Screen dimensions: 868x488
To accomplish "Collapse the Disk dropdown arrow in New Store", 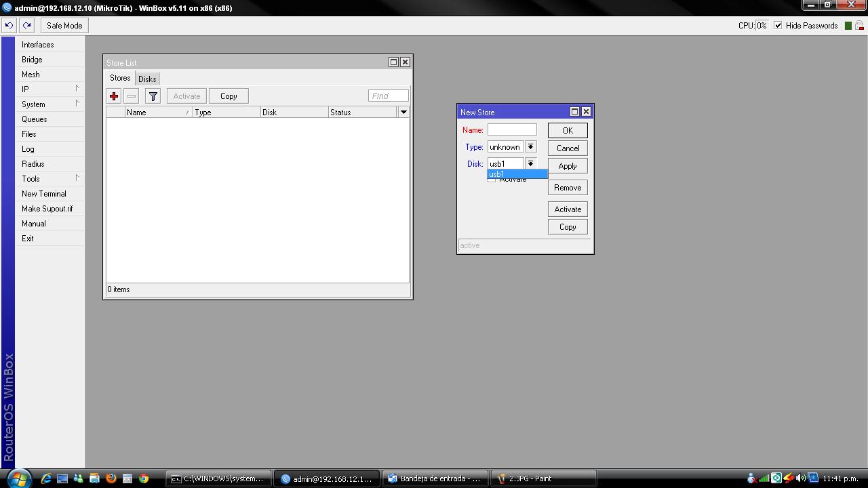I will point(531,164).
